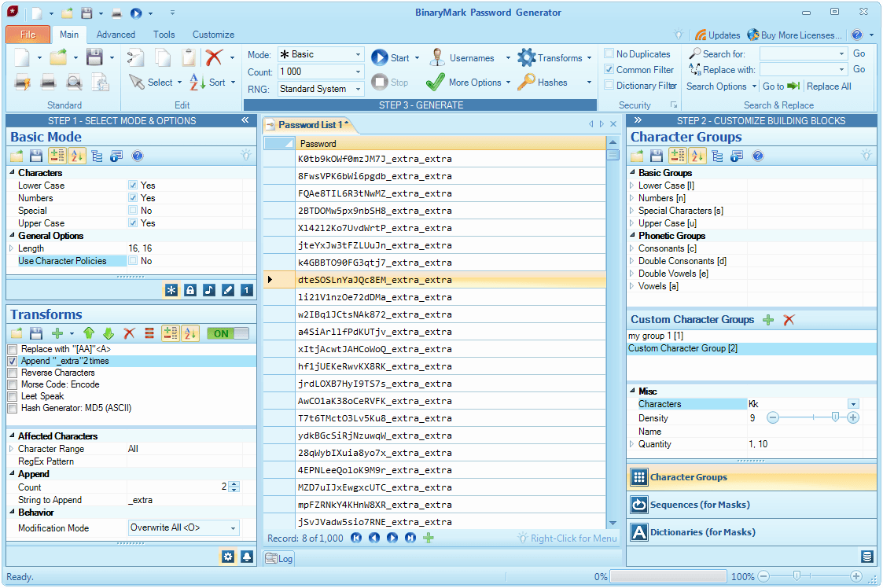Click Buy More Licenses

coord(795,35)
